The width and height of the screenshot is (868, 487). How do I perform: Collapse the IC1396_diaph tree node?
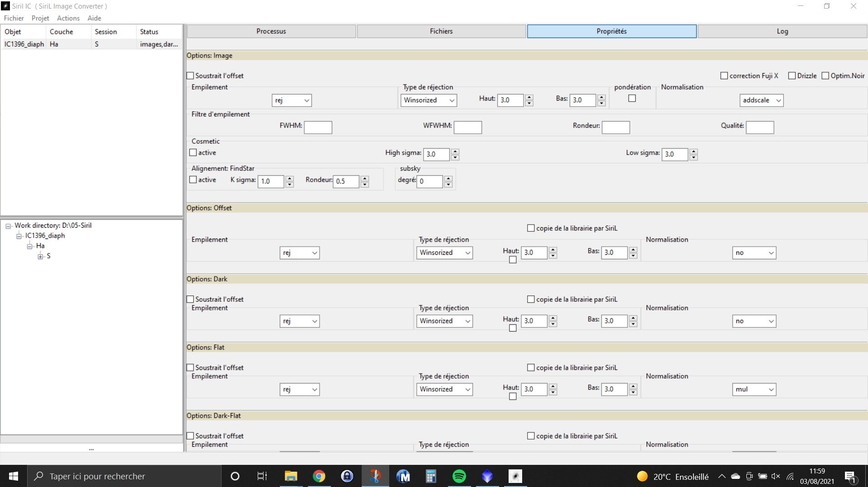tap(19, 236)
